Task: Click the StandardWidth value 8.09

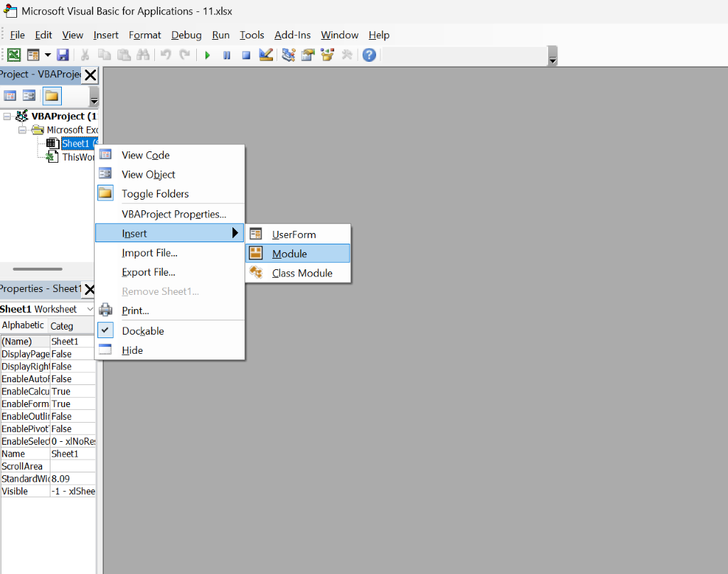Action: 73,479
